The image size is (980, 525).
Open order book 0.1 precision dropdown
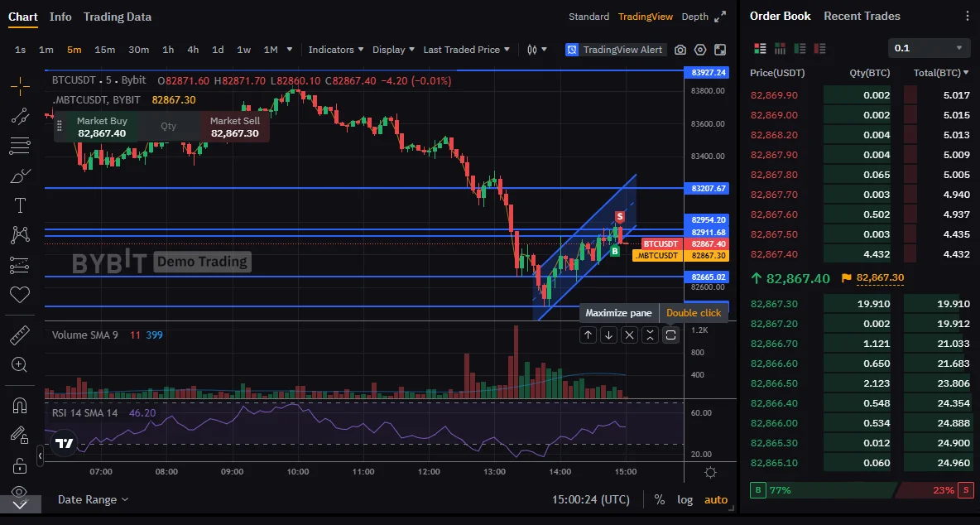pos(928,48)
